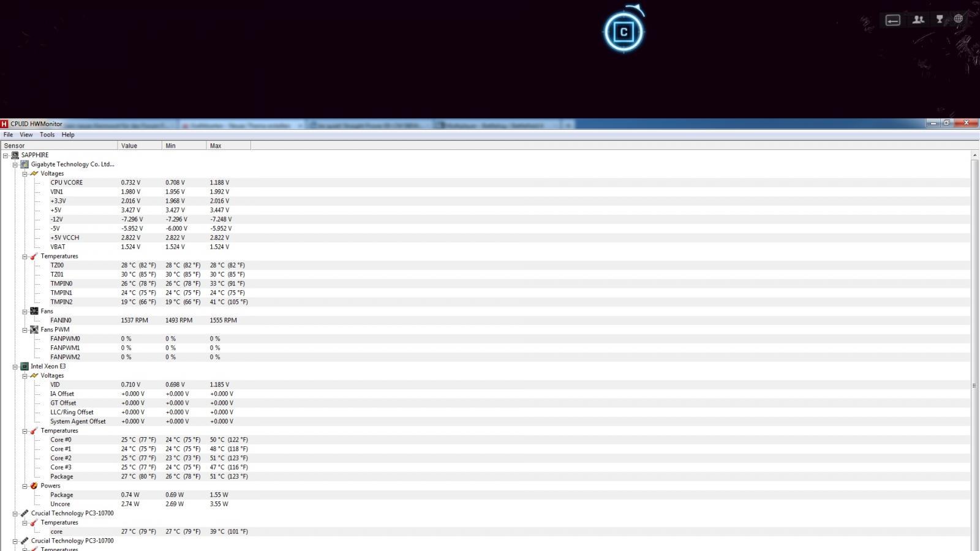The height and width of the screenshot is (551, 980).
Task: Collapse the Voltages group containing CPU VCORE
Action: 24,173
